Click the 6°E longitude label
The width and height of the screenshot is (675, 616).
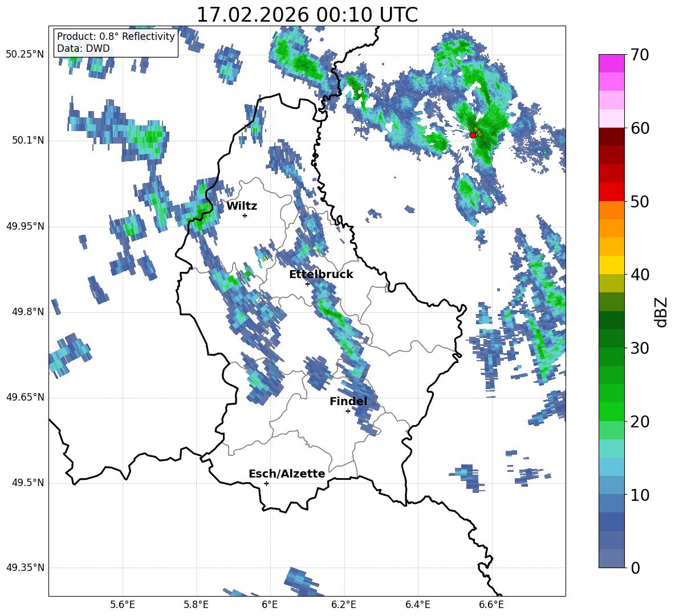[270, 605]
